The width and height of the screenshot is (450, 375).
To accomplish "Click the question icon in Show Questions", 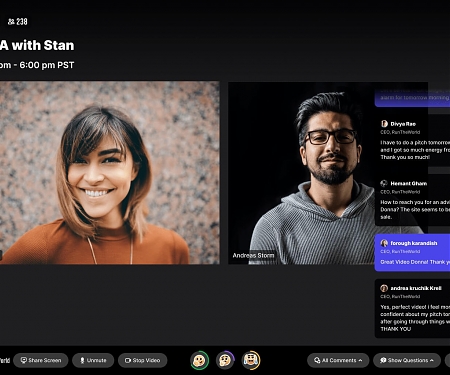I will (x=383, y=360).
